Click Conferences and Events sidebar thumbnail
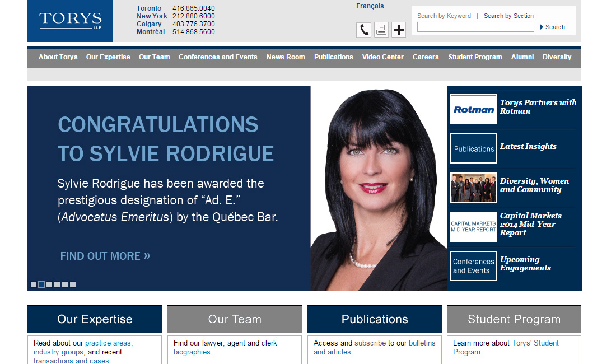 (x=473, y=266)
